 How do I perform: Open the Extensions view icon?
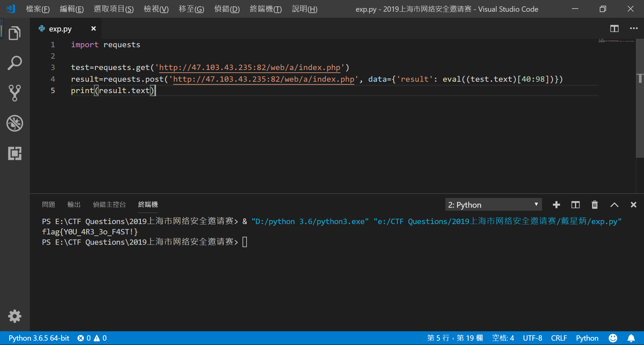click(15, 153)
